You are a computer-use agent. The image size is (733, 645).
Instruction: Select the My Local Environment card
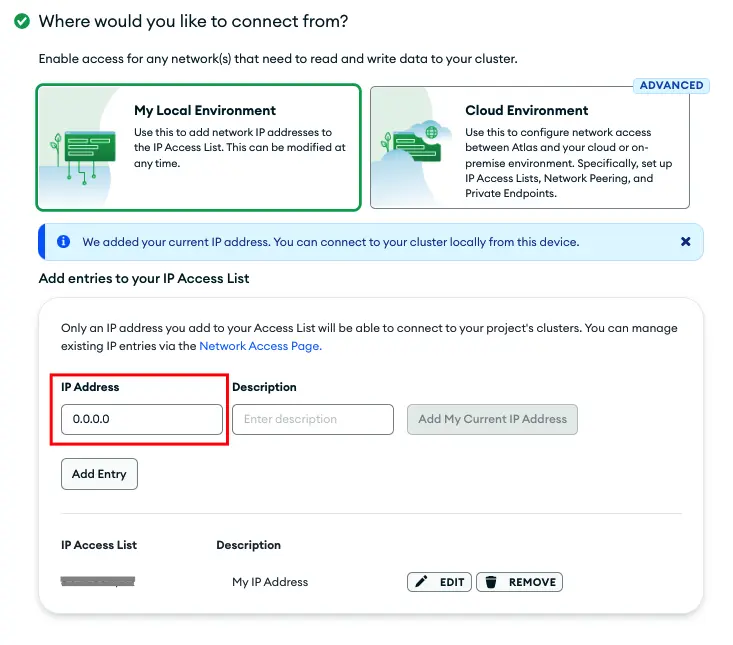(199, 147)
